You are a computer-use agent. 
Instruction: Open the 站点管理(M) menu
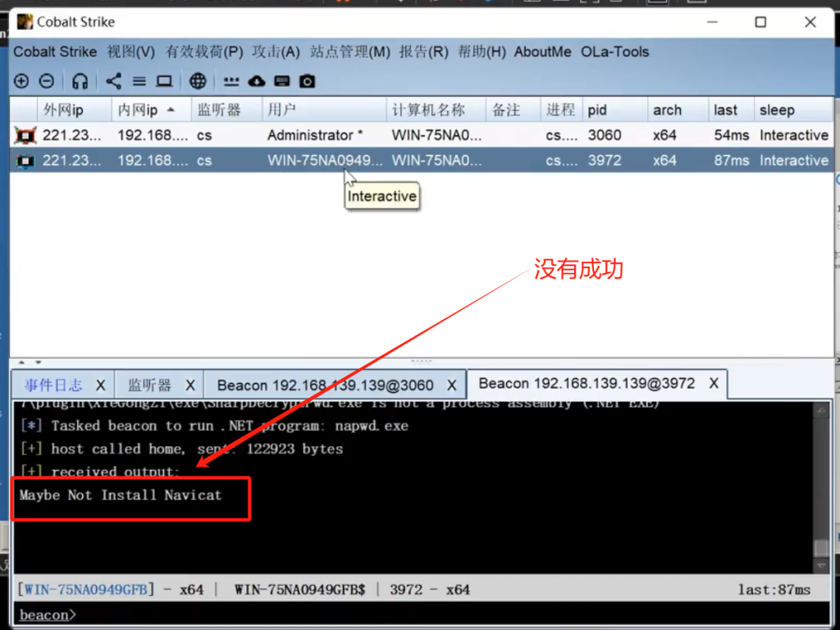349,52
